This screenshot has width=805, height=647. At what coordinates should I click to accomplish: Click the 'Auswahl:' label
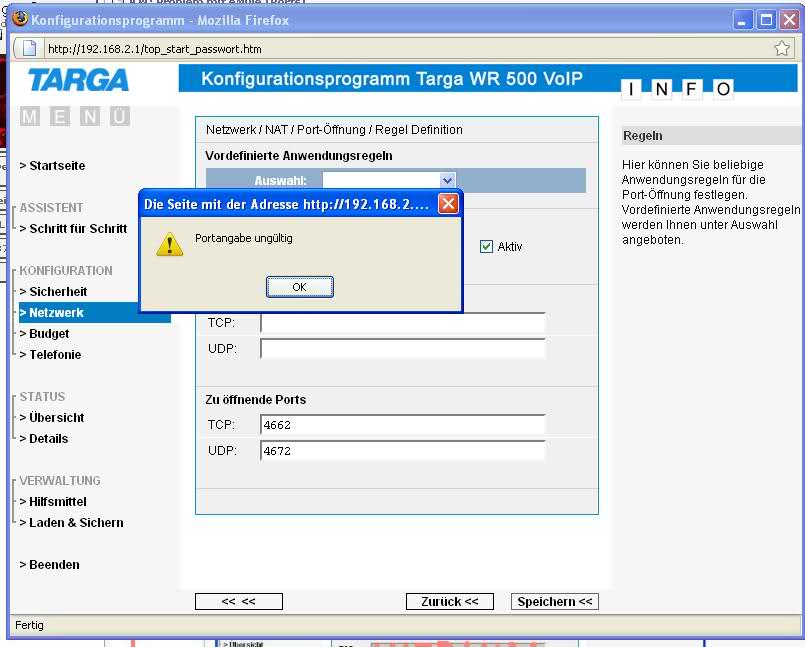(x=280, y=181)
